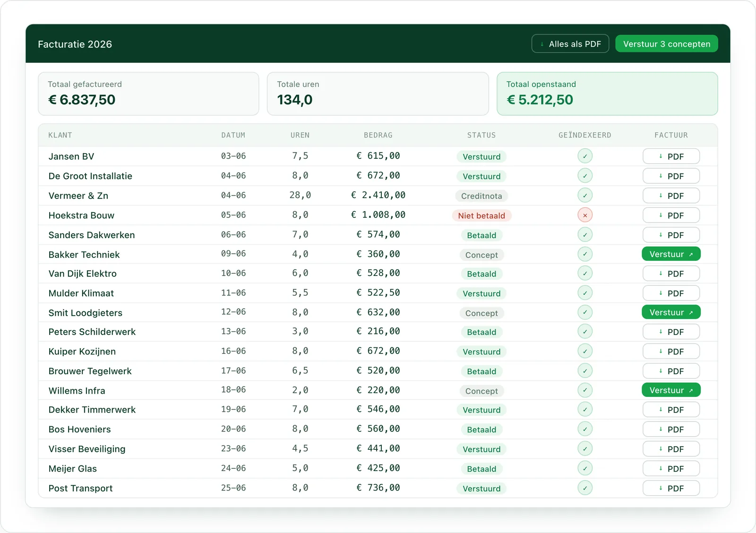Click the Verstuurd status for Kuiper Kozijnen
756x533 pixels.
481,352
